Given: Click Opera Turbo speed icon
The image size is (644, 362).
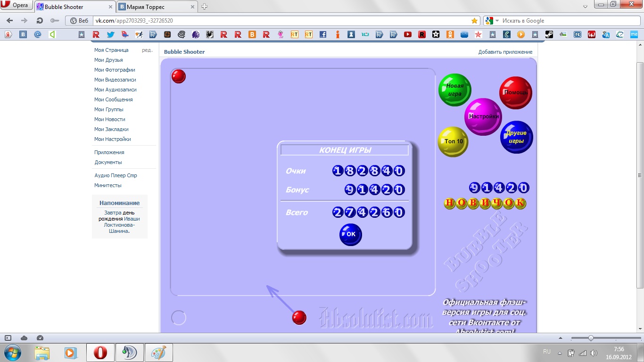Looking at the screenshot, I should click(x=40, y=338).
